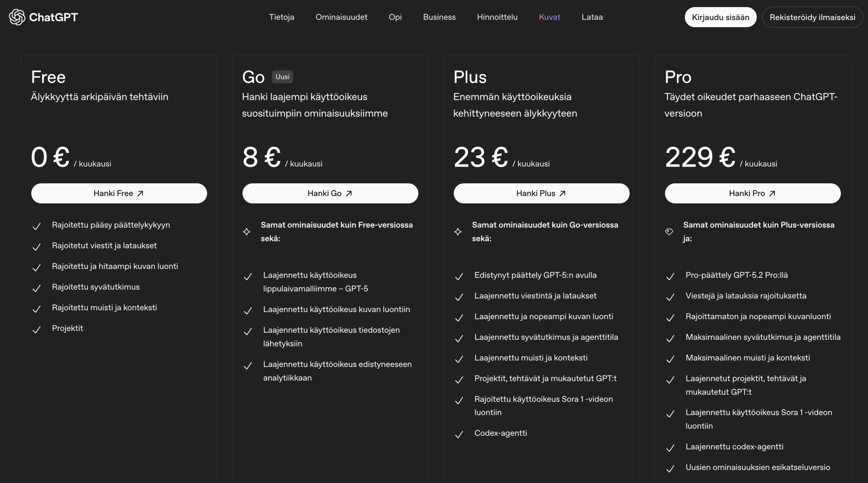Click the checkmark next to Projektit
Viewport: 868px width, 483px height.
tap(37, 330)
